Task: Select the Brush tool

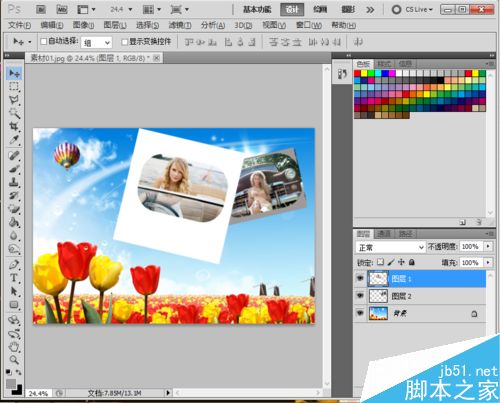Action: click(14, 169)
